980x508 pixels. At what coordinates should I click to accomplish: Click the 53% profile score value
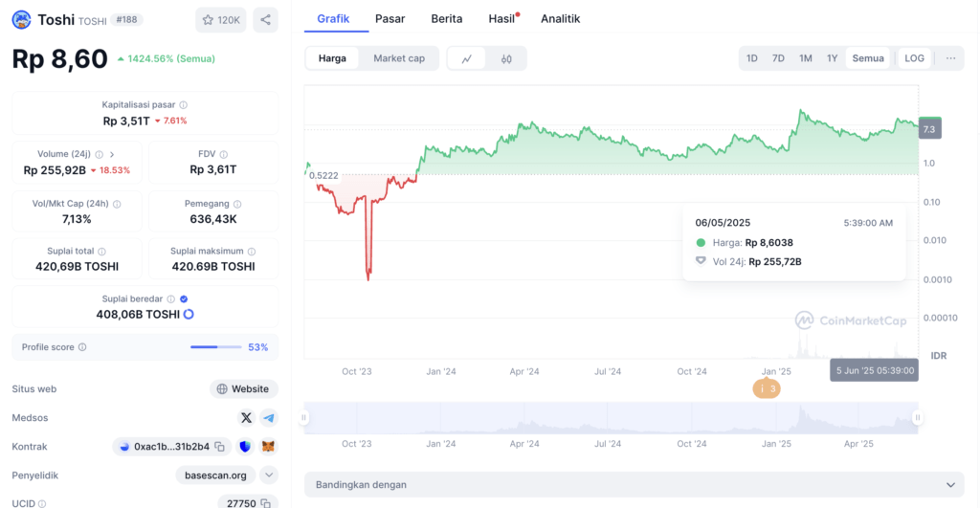click(258, 347)
